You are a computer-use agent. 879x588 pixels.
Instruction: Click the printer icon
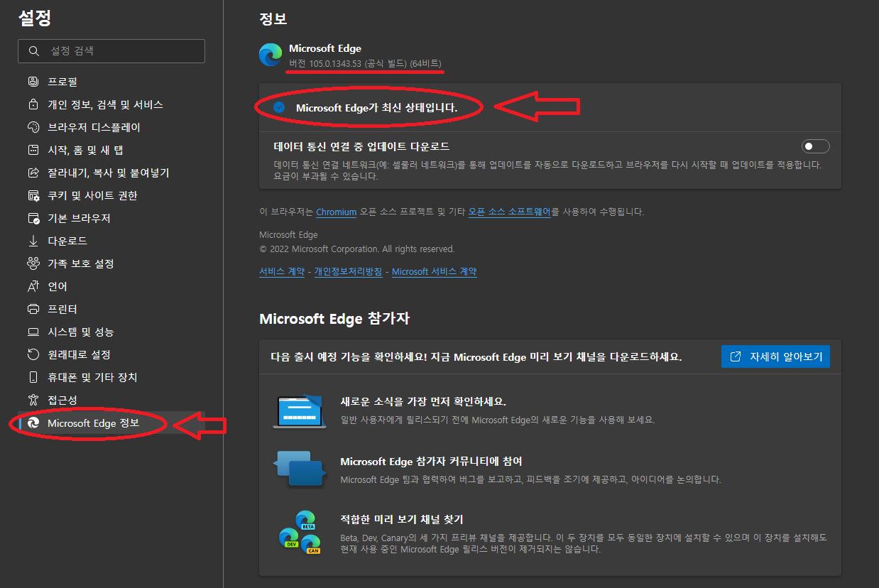coord(33,309)
